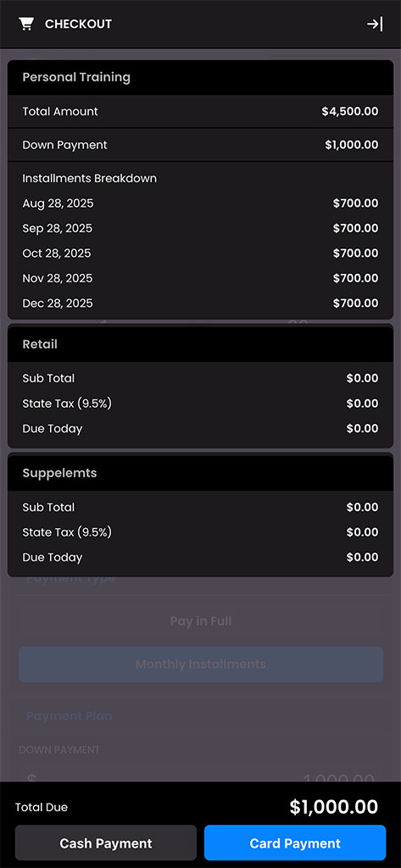Image resolution: width=401 pixels, height=868 pixels.
Task: Select the Retail section header
Action: [x=200, y=344]
